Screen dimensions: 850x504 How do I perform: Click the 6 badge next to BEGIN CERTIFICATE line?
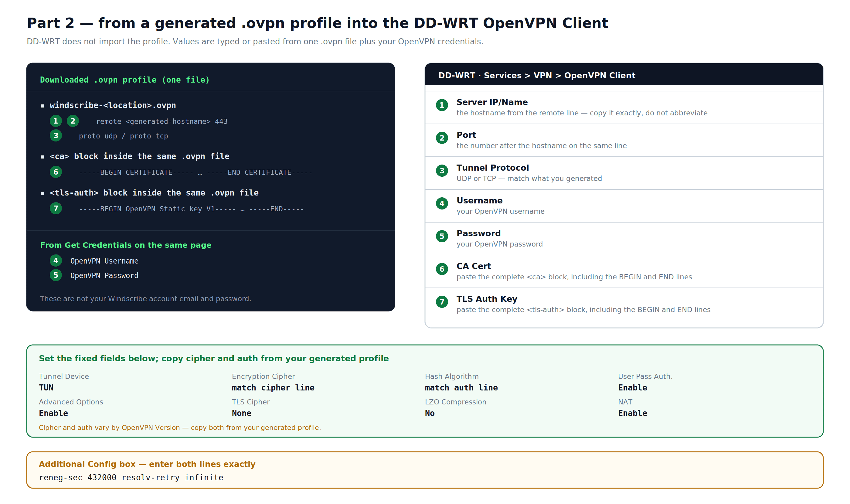click(56, 172)
